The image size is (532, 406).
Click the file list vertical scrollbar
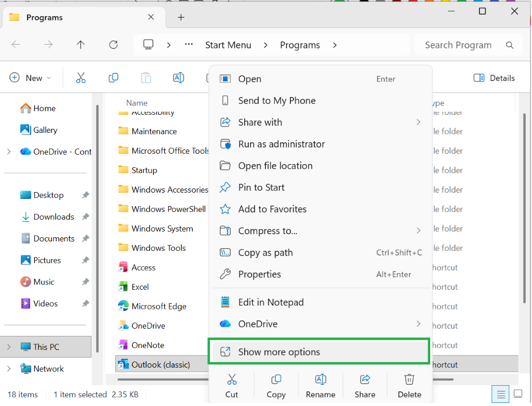tap(524, 209)
